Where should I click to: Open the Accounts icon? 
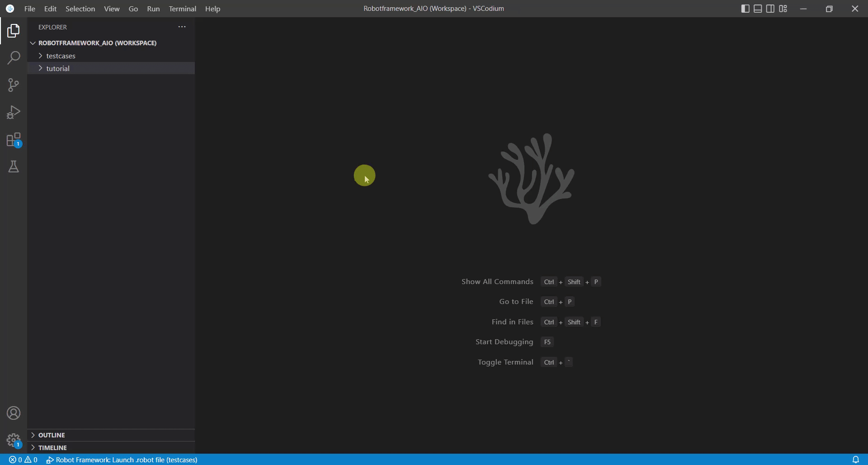[14, 413]
